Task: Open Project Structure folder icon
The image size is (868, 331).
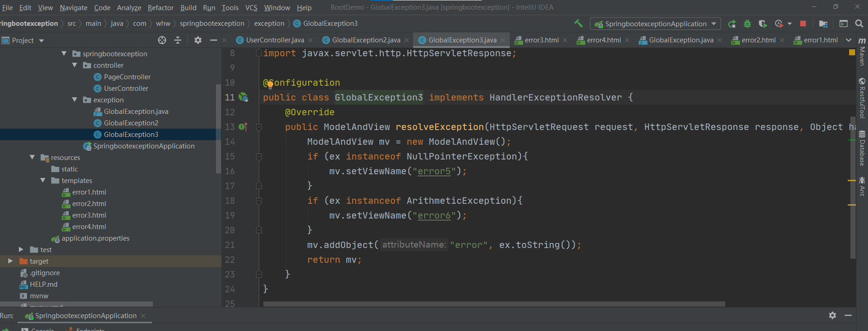Action: tap(823, 24)
